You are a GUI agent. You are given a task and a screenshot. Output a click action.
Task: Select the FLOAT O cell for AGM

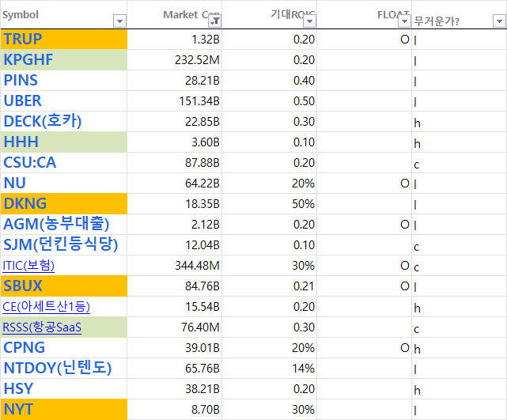pyautogui.click(x=364, y=225)
